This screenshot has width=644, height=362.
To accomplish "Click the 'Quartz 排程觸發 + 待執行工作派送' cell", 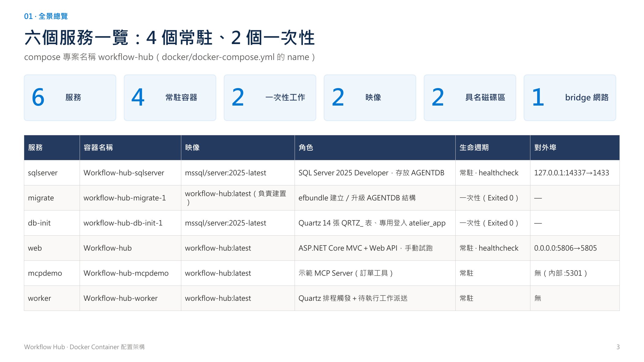I will pos(375,298).
